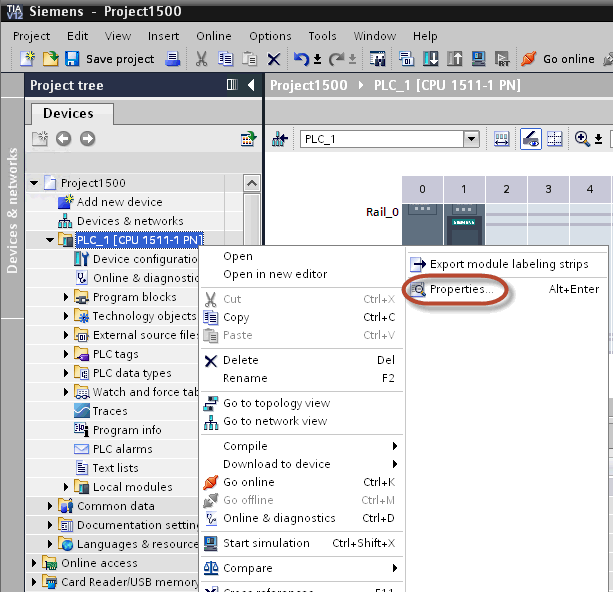Select Rename in context menu

click(x=301, y=378)
